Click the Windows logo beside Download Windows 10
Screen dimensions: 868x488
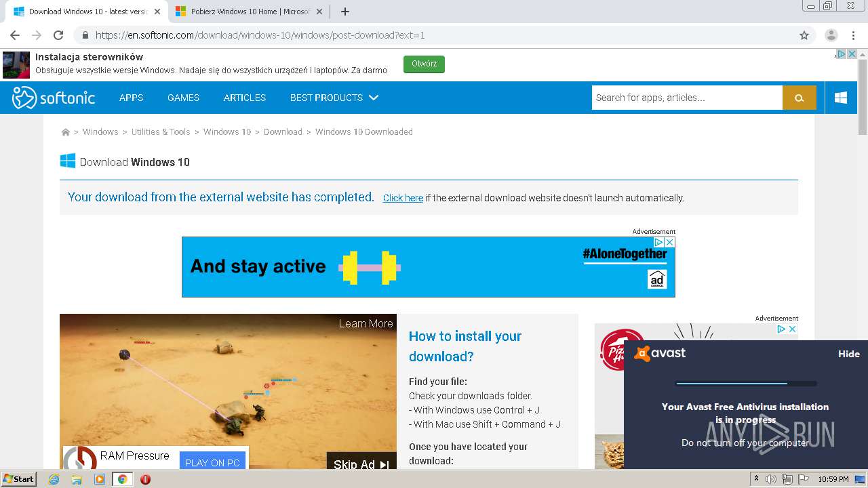(x=68, y=161)
